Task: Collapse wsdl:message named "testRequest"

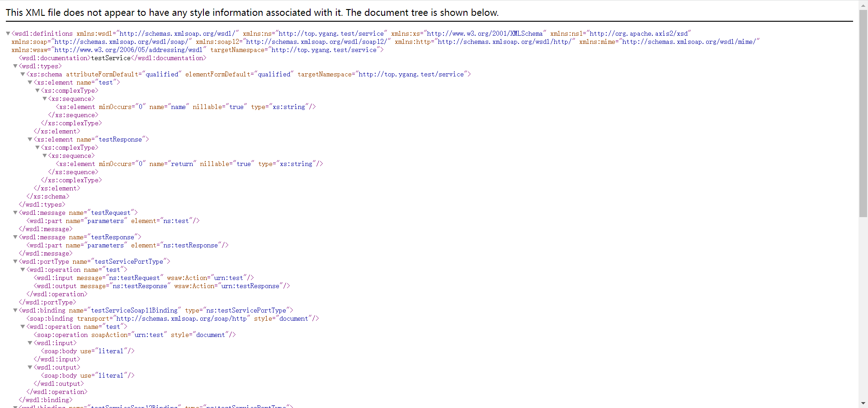Action: (15, 213)
